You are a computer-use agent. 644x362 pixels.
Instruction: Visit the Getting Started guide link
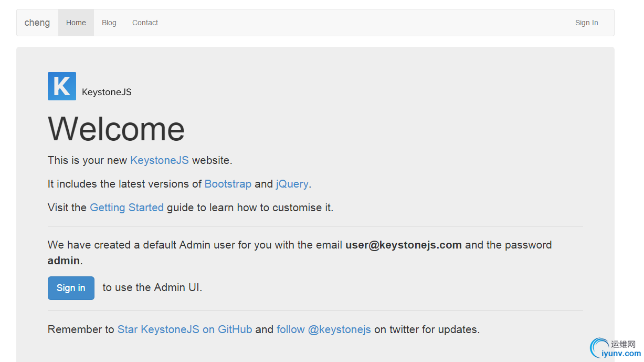tap(127, 208)
